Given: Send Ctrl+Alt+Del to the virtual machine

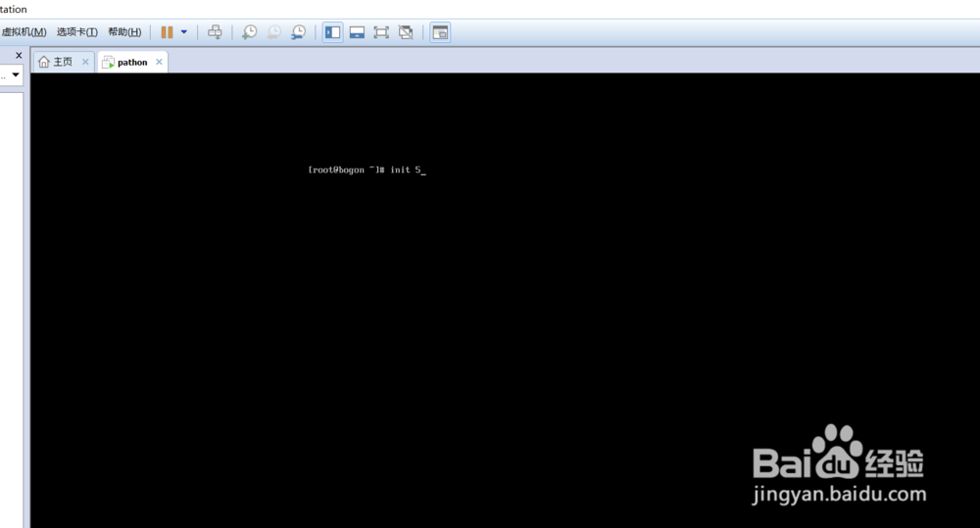Looking at the screenshot, I should click(215, 32).
